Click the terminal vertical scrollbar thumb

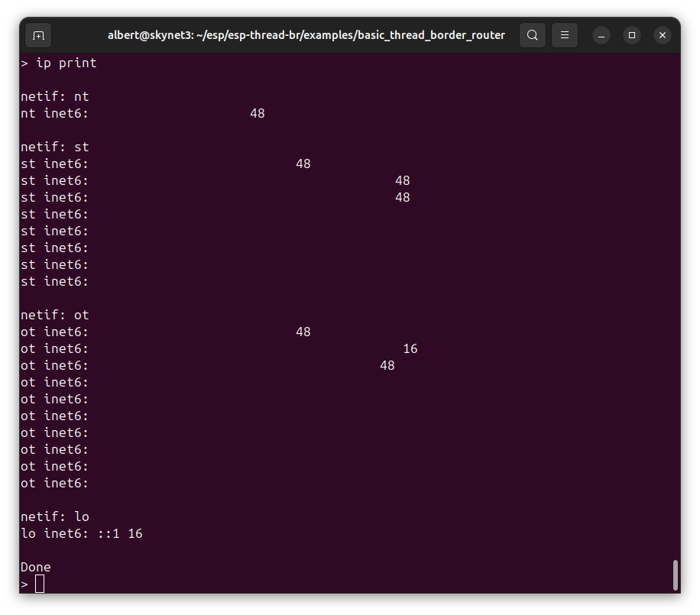(675, 575)
